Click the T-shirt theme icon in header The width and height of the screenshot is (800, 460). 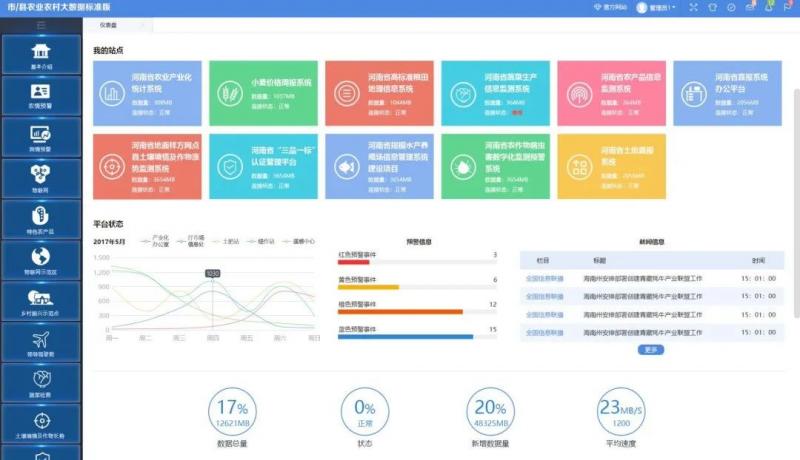[713, 7]
